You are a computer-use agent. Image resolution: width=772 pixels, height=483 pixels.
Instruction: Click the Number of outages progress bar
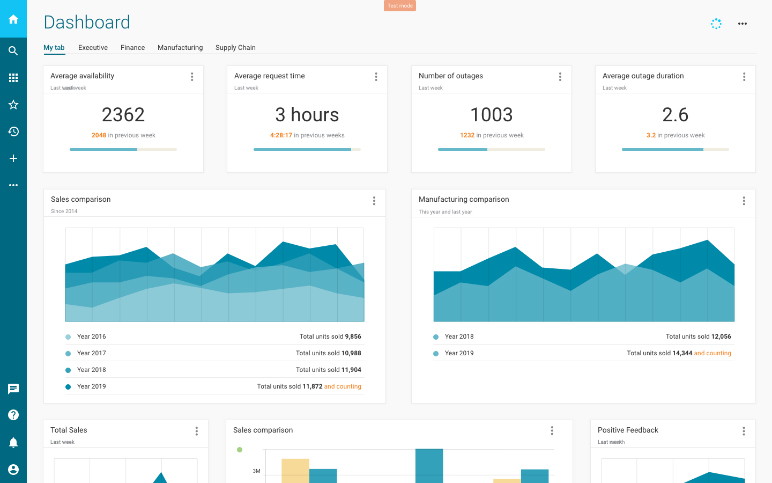point(491,150)
